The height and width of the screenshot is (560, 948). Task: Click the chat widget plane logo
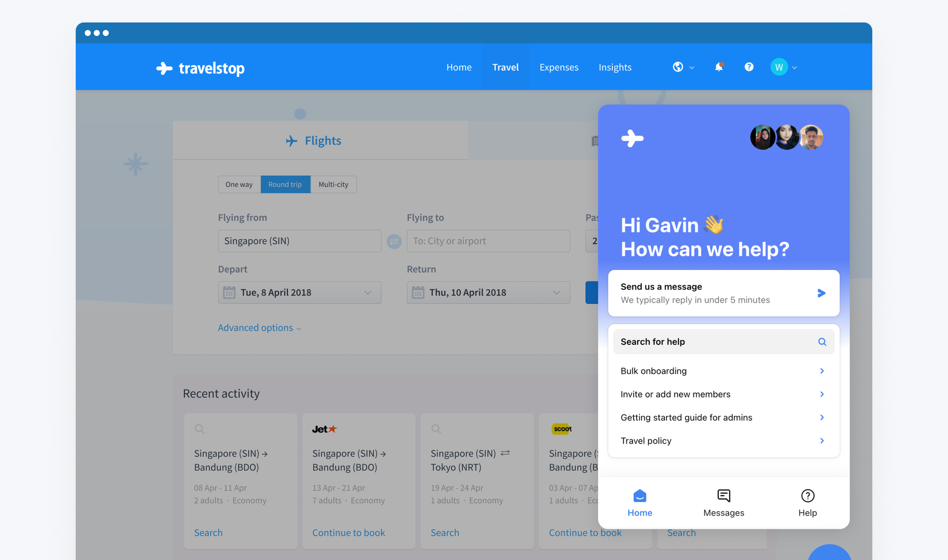pos(632,138)
